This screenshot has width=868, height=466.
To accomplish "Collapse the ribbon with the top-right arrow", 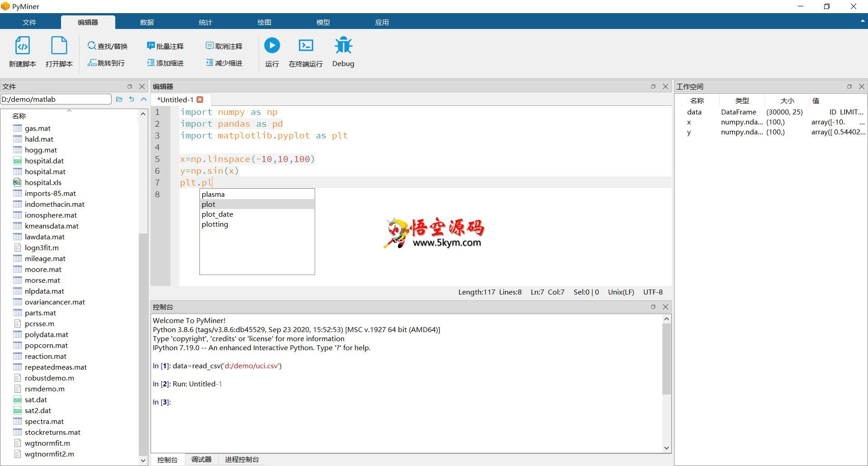I will pyautogui.click(x=863, y=21).
